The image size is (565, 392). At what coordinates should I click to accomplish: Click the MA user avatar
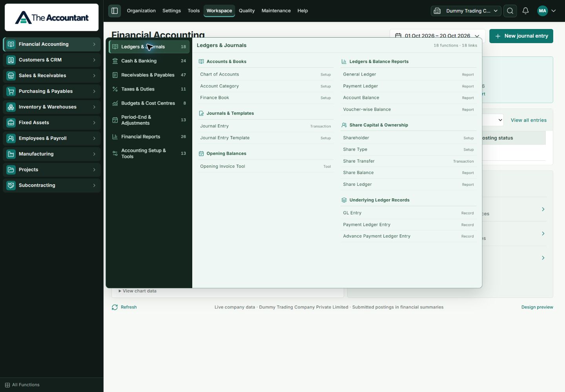tap(543, 11)
